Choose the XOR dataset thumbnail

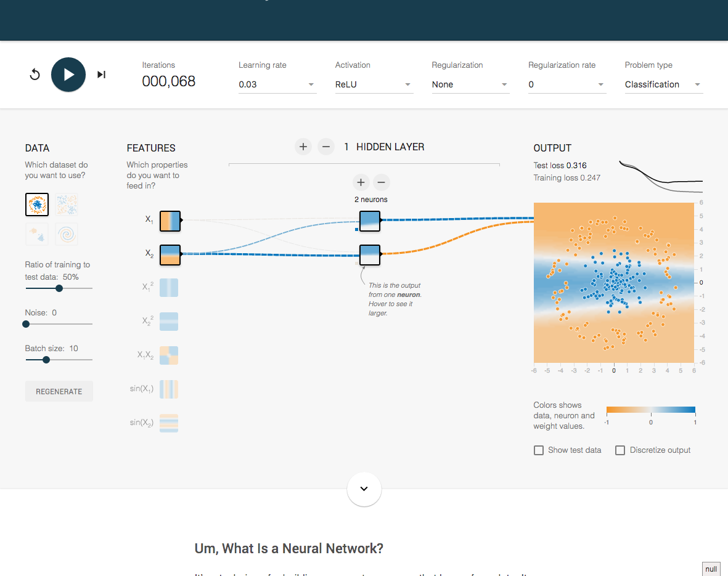[67, 205]
